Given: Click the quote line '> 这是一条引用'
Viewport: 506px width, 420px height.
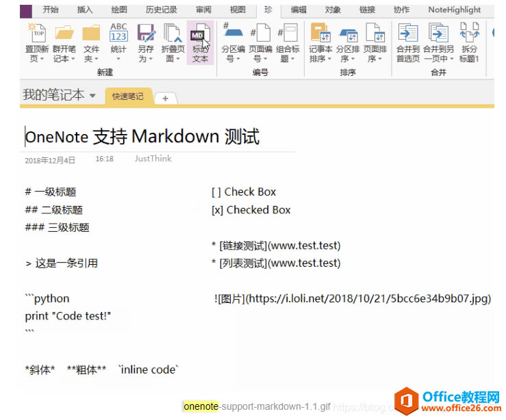Looking at the screenshot, I should click(x=62, y=263).
